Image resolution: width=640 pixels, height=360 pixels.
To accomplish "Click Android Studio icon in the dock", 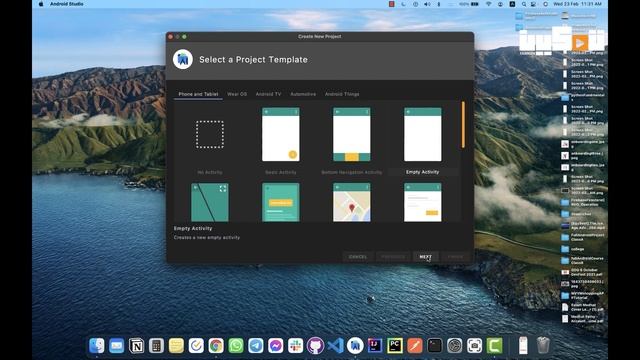I will pos(355,346).
